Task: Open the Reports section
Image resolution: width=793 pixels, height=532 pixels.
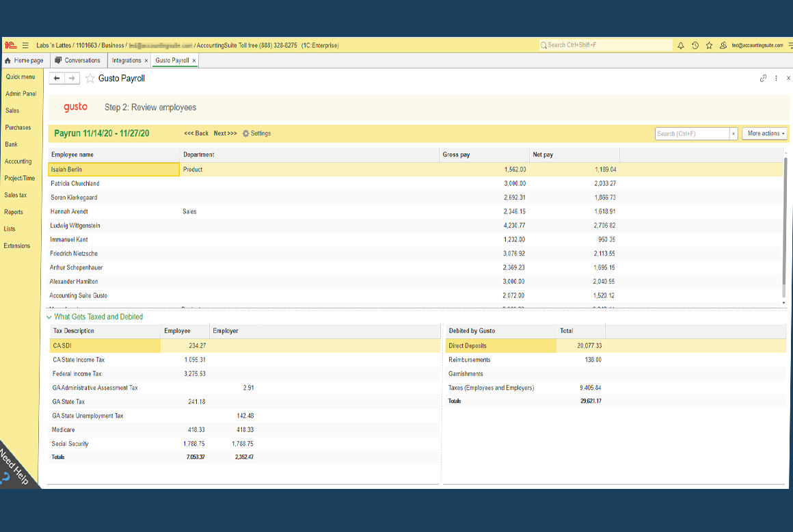Action: tap(13, 212)
